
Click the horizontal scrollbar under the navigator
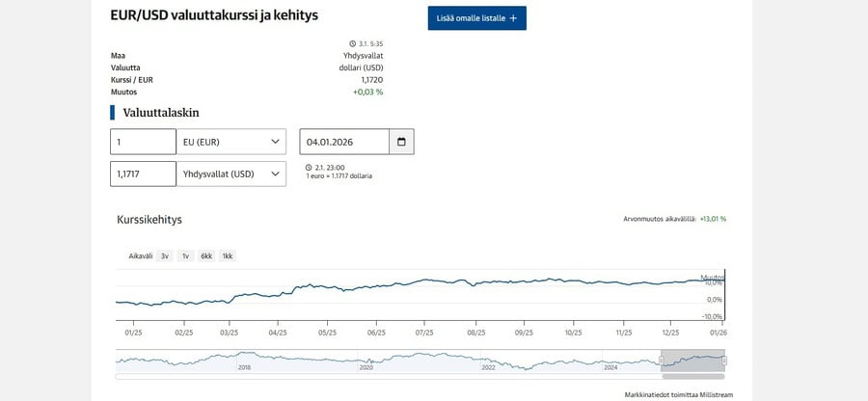point(386,376)
